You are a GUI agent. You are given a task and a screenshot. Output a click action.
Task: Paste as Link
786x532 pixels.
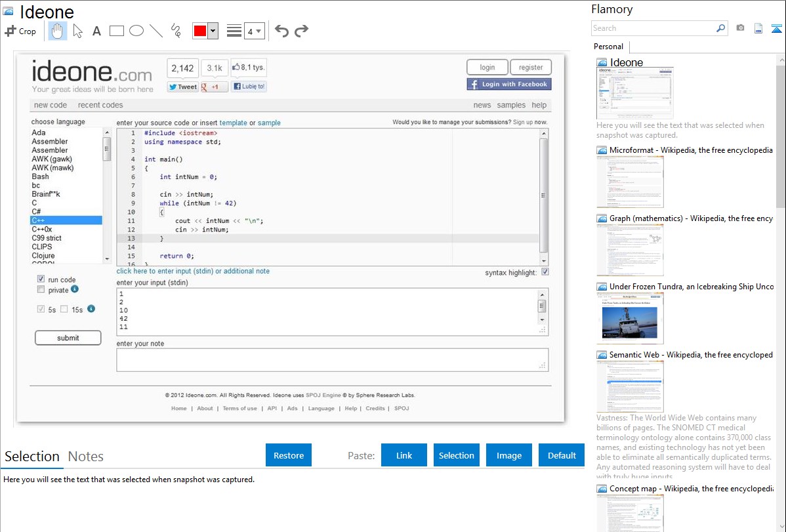(x=404, y=455)
